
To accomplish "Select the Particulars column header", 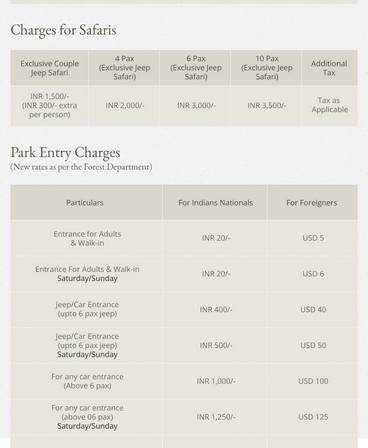I will pyautogui.click(x=85, y=203).
